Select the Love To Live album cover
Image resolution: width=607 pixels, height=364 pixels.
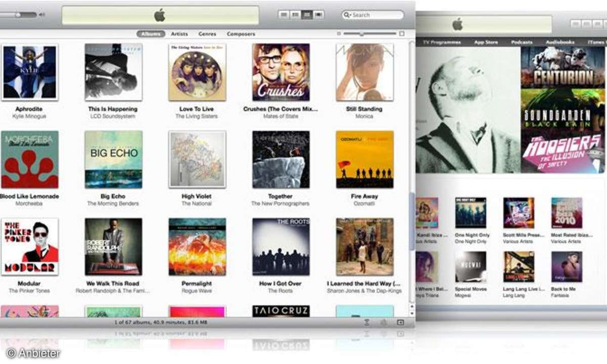(x=197, y=72)
